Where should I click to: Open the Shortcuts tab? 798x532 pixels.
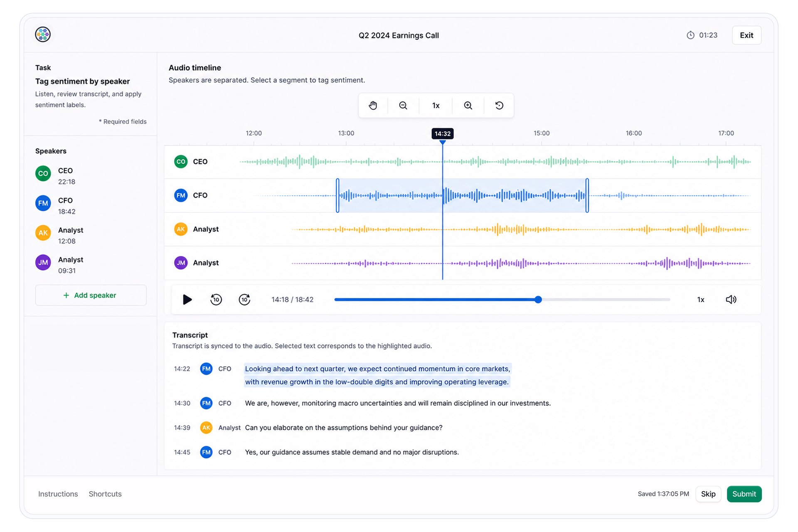click(x=105, y=494)
